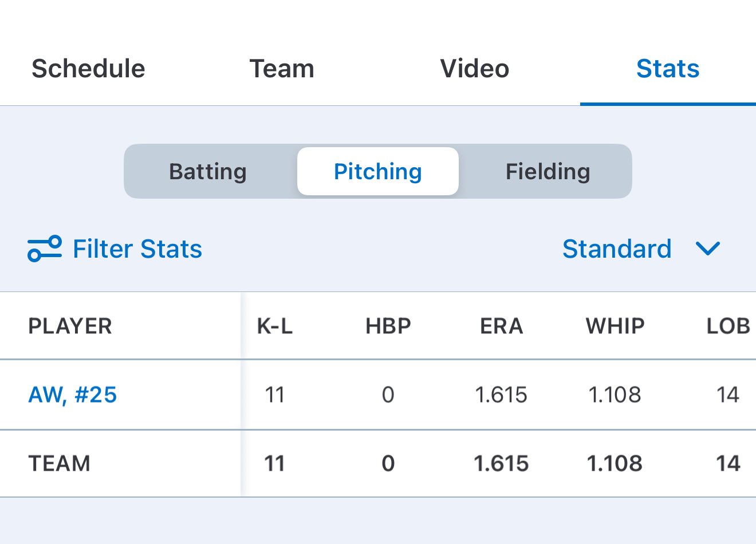This screenshot has height=544, width=756.
Task: Open the Standard stats dropdown label
Action: 616,249
